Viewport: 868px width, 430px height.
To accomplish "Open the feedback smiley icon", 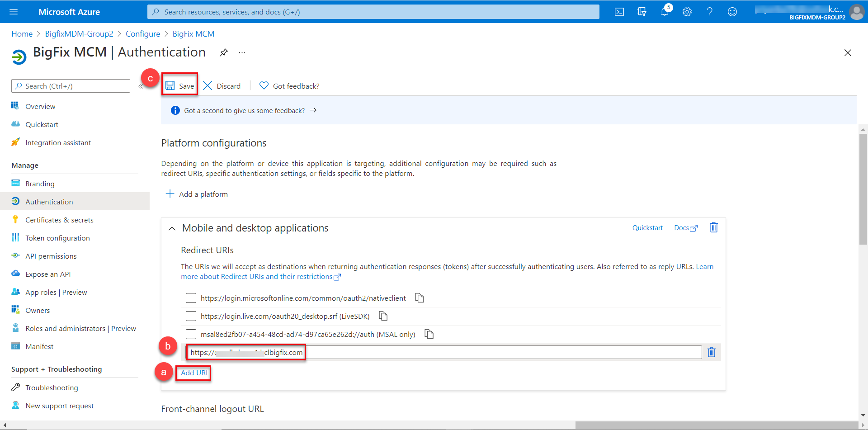I will click(732, 12).
